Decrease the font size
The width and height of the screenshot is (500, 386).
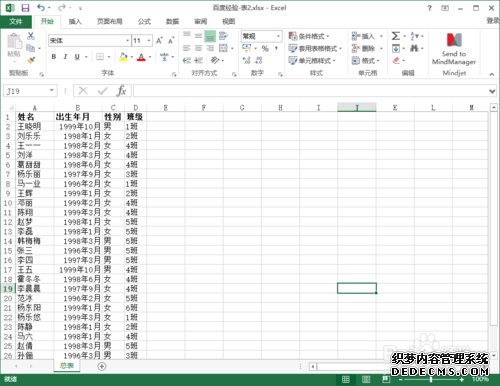click(x=171, y=41)
